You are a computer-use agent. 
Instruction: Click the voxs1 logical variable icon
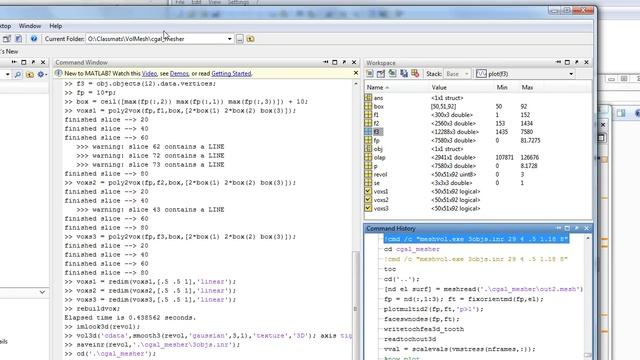[368, 191]
